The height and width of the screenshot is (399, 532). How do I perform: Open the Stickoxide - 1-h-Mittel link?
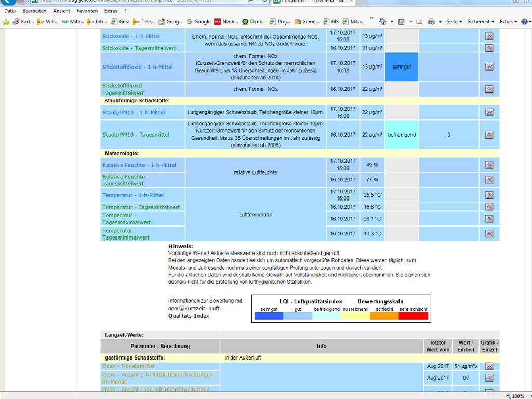click(x=131, y=37)
